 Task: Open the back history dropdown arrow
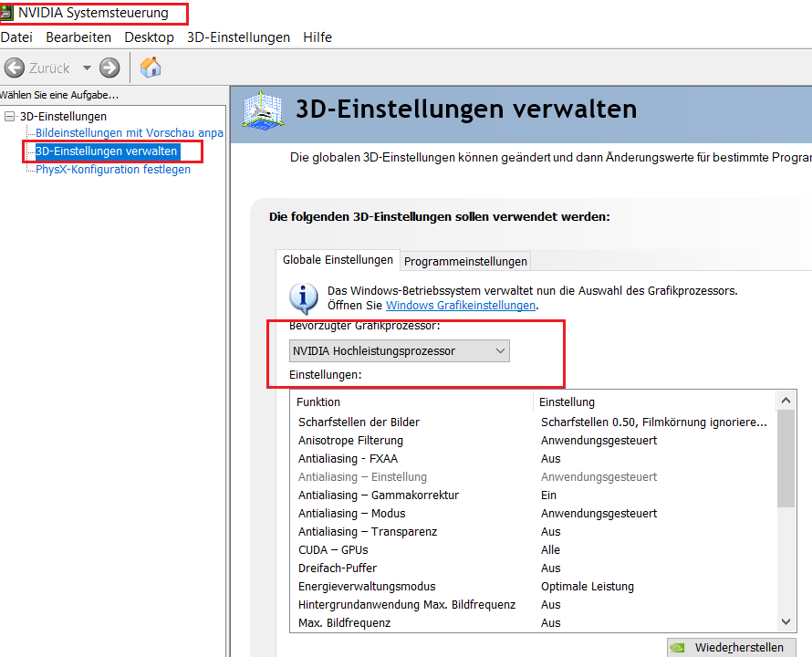[x=87, y=68]
